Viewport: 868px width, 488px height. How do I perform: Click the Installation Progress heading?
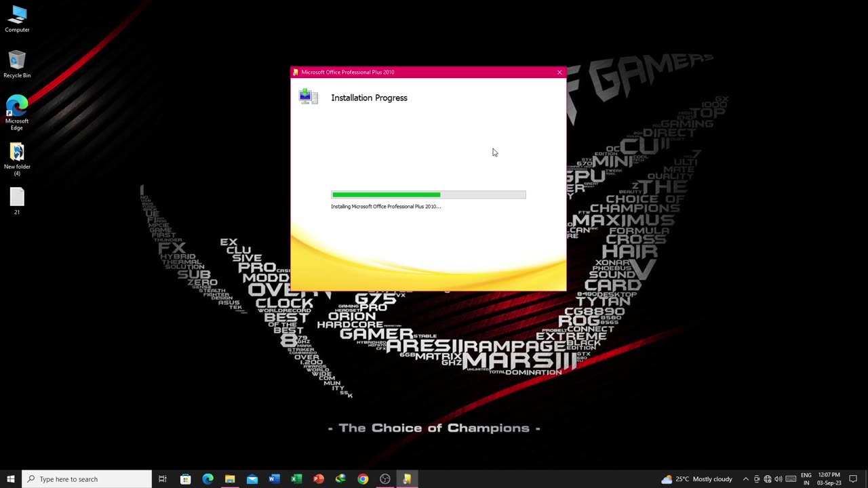(x=369, y=98)
